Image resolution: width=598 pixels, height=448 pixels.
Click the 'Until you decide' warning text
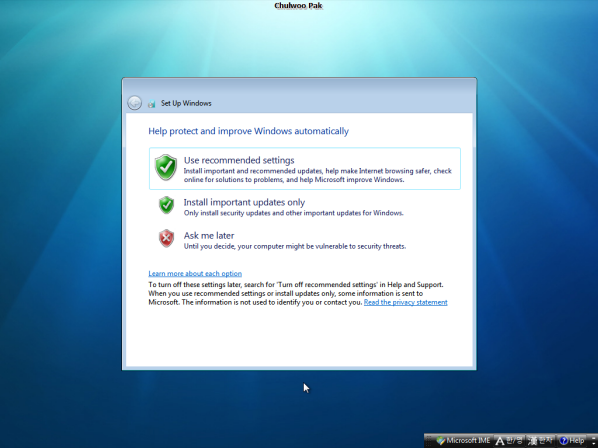[x=294, y=246]
